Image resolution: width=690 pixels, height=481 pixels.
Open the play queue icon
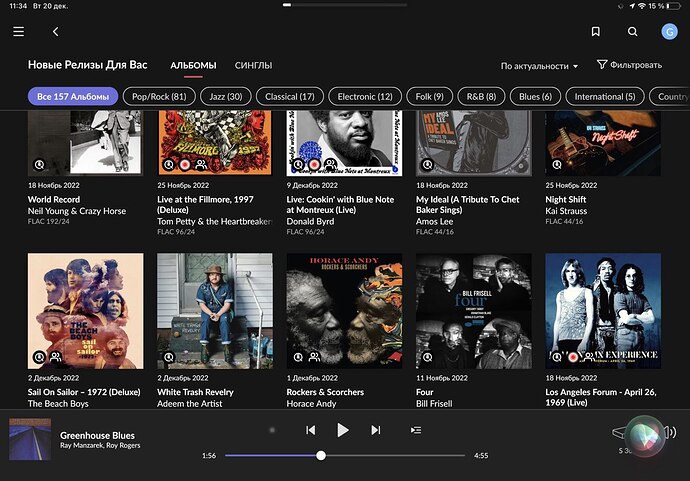[416, 430]
